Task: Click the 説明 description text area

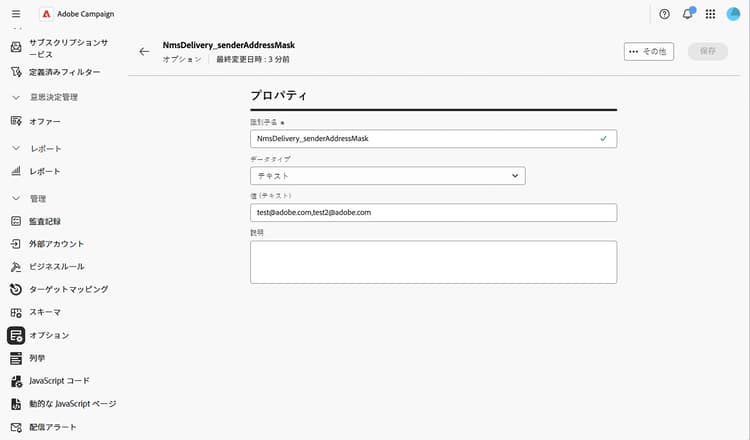Action: point(433,262)
